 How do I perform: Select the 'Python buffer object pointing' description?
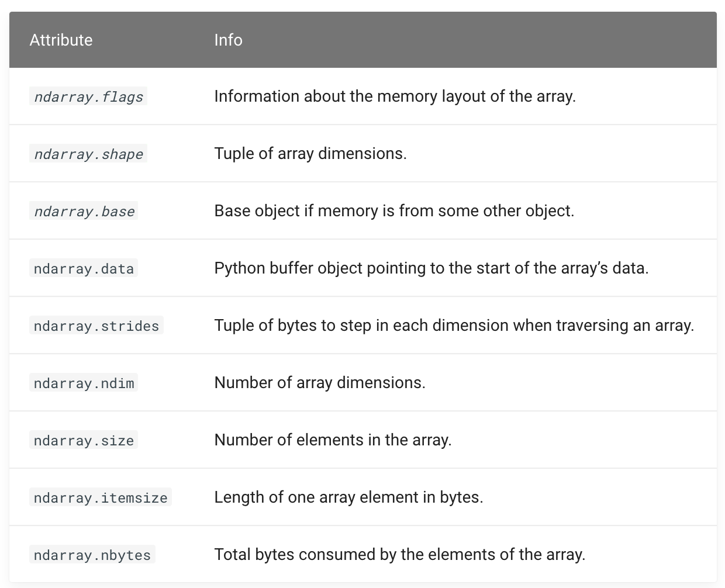[431, 268]
